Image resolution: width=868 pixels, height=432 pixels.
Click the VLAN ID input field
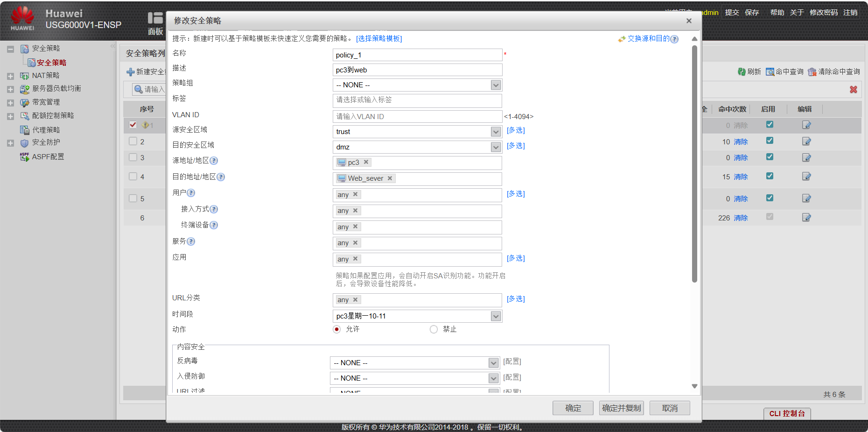coord(417,117)
